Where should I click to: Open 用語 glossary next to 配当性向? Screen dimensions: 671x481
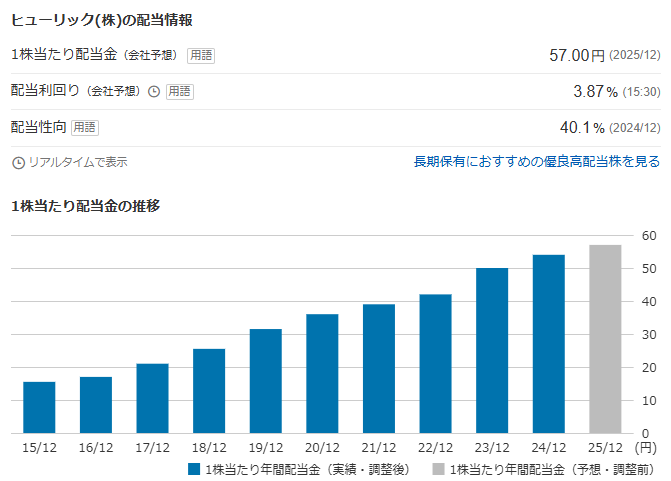(x=85, y=127)
